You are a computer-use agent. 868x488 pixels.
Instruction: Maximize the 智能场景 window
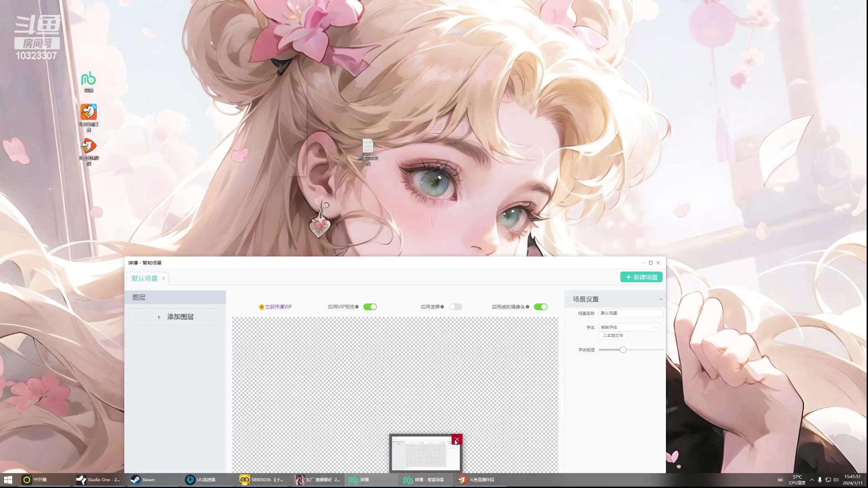pos(651,263)
